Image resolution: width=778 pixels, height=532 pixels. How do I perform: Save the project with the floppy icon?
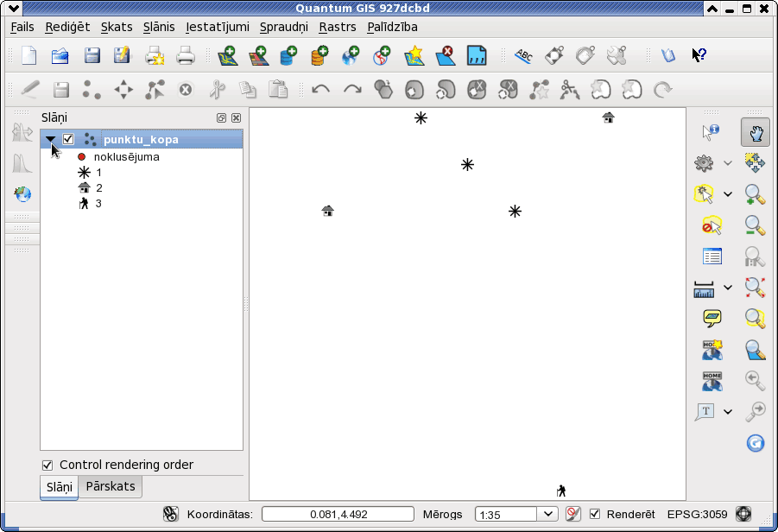click(92, 55)
